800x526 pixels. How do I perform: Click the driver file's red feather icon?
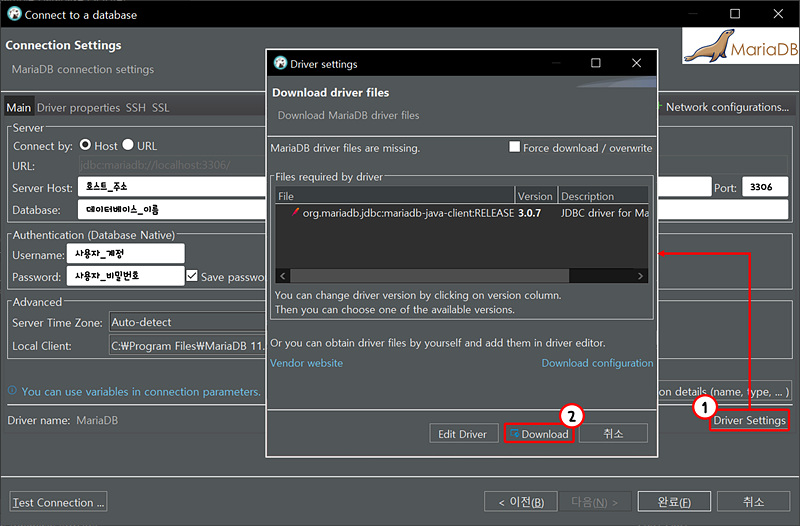coord(294,212)
